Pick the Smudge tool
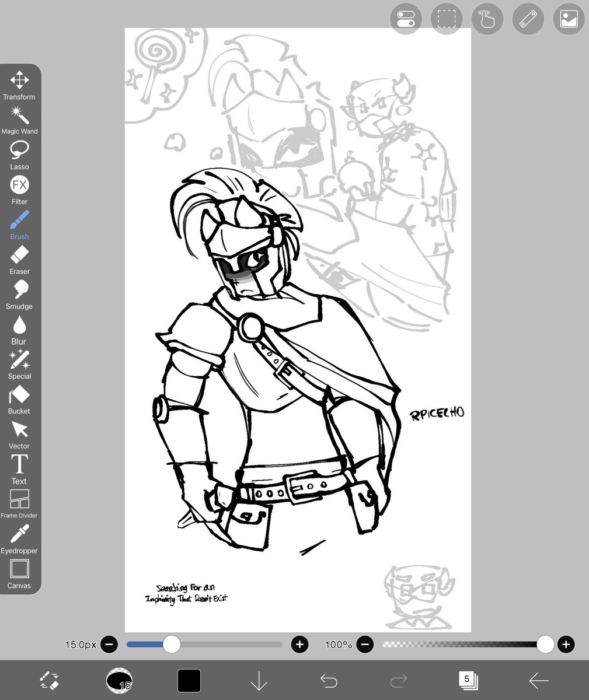Image resolution: width=589 pixels, height=700 pixels. (x=19, y=295)
